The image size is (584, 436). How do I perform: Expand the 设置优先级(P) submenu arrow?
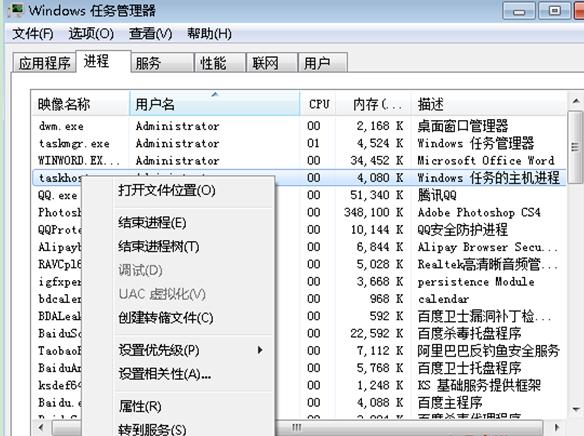pyautogui.click(x=260, y=350)
